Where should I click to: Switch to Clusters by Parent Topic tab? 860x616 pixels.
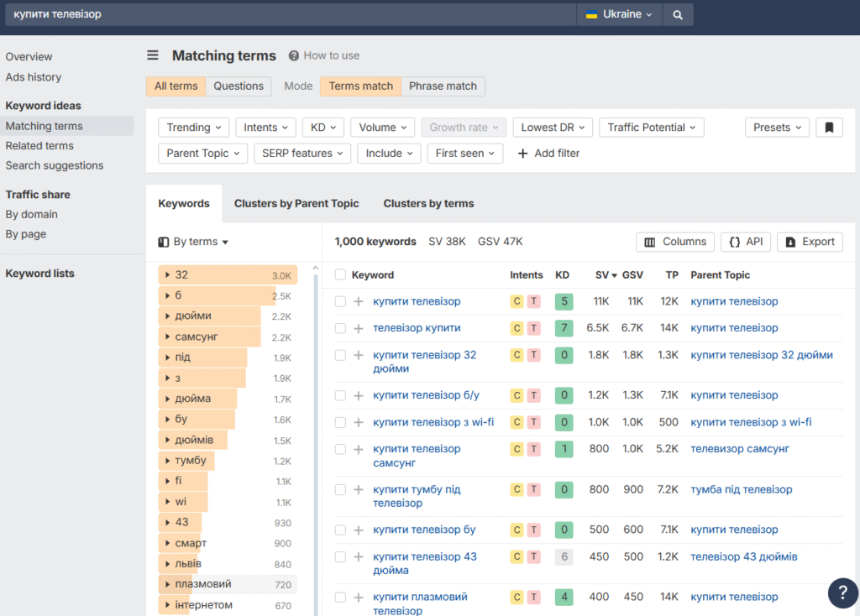296,203
